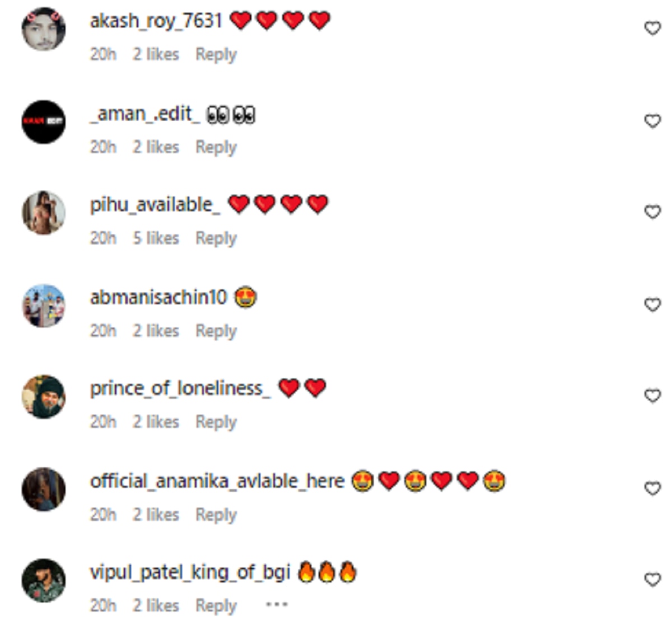Open more options dots on vipul_patel comment
This screenshot has height=617, width=672.
click(x=277, y=605)
